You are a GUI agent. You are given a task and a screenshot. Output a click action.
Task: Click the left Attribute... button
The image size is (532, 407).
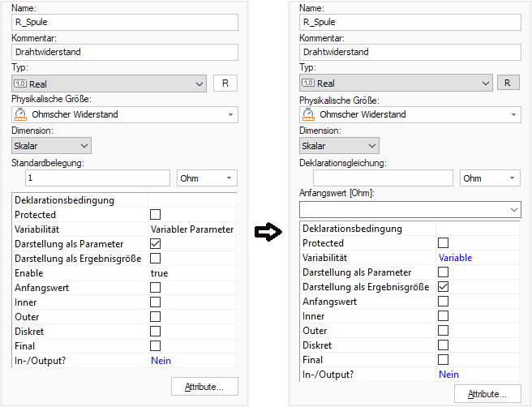(204, 386)
